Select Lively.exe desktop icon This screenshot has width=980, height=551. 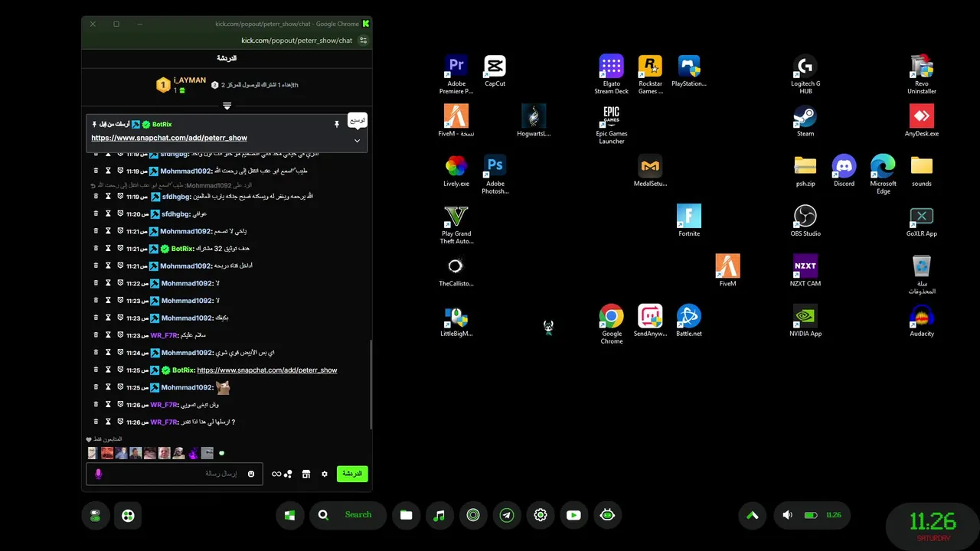(x=456, y=171)
